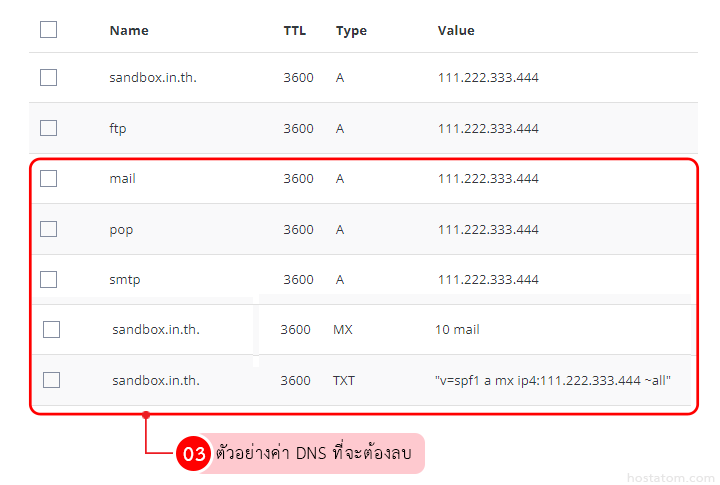Viewport: 720px width, 485px height.
Task: Tick the mail record checkbox
Action: click(48, 179)
